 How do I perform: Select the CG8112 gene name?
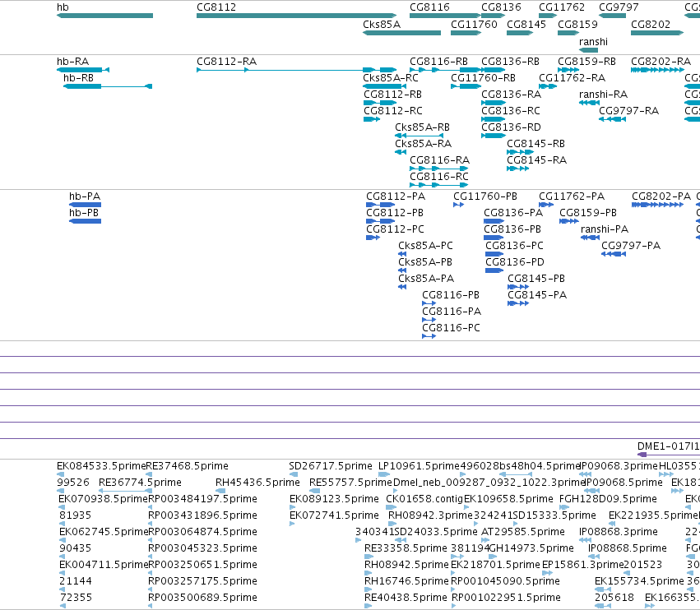click(216, 7)
